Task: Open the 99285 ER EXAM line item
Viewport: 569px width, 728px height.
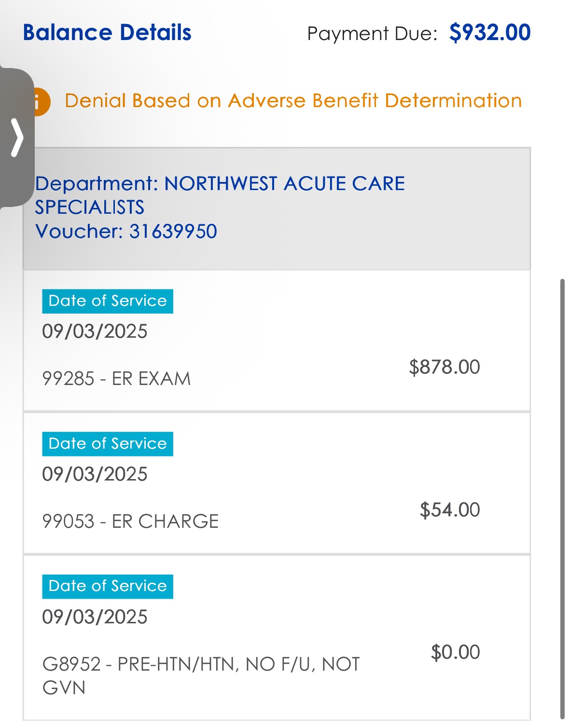Action: 116,379
